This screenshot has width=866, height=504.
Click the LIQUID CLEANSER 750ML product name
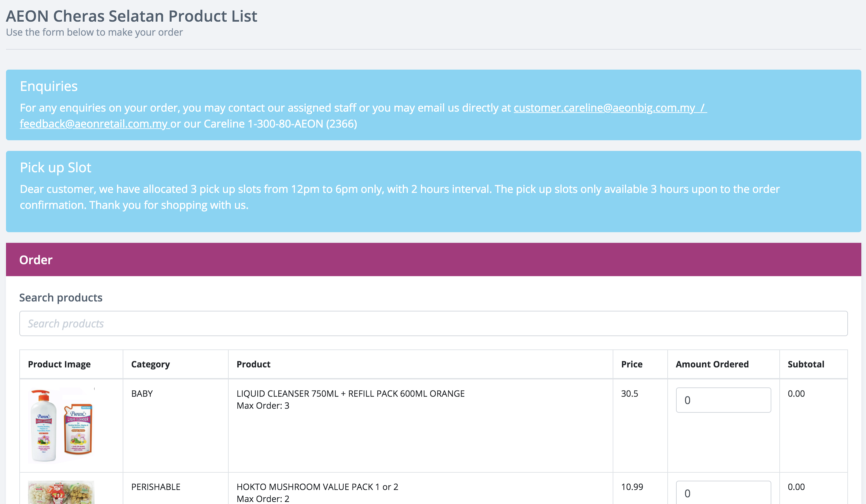click(350, 393)
